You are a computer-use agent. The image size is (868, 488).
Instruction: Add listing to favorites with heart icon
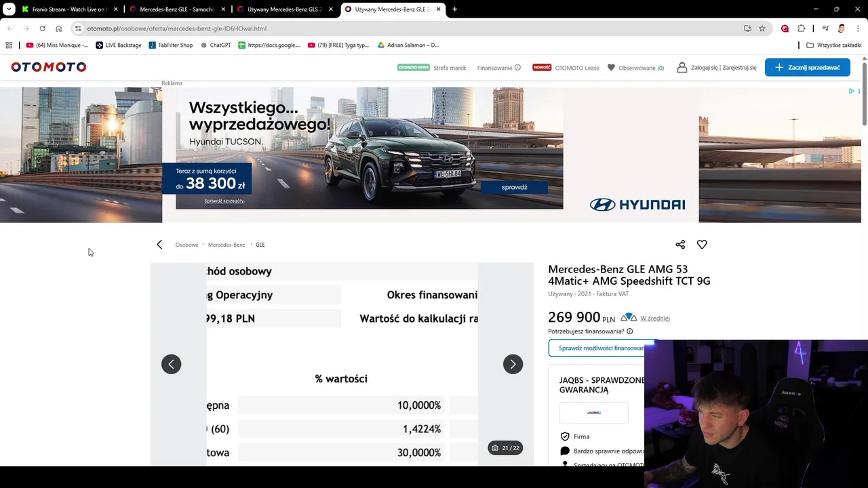click(702, 245)
